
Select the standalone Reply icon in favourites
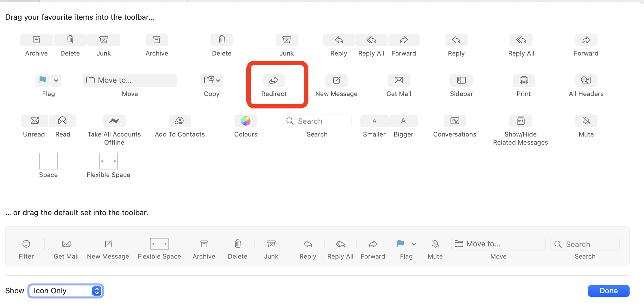(x=456, y=40)
